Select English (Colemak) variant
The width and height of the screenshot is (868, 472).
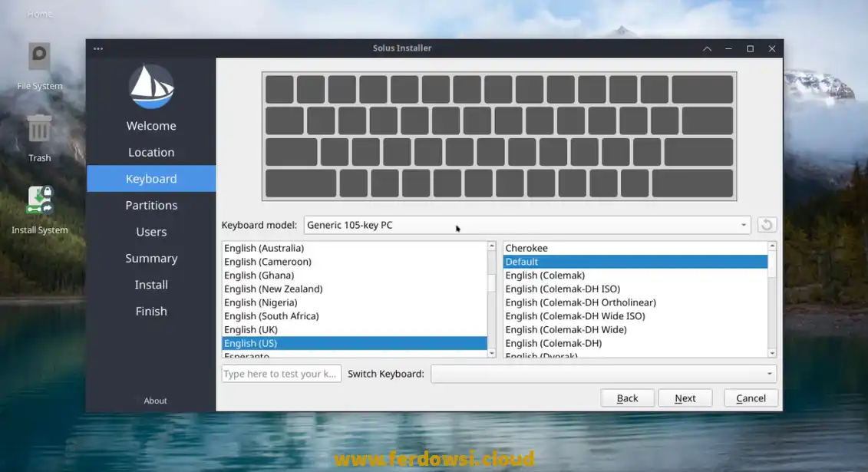[635, 275]
